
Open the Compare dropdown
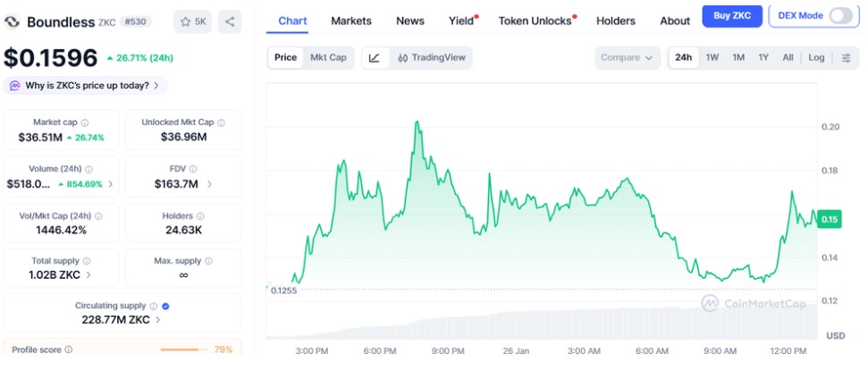coord(628,58)
